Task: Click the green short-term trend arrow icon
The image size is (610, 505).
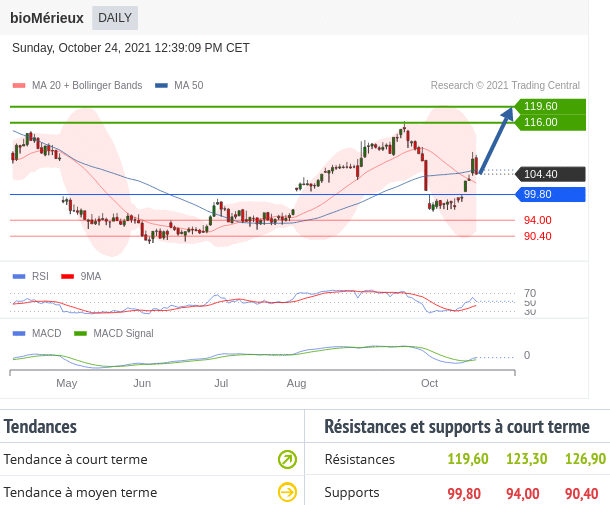Action: (x=287, y=459)
